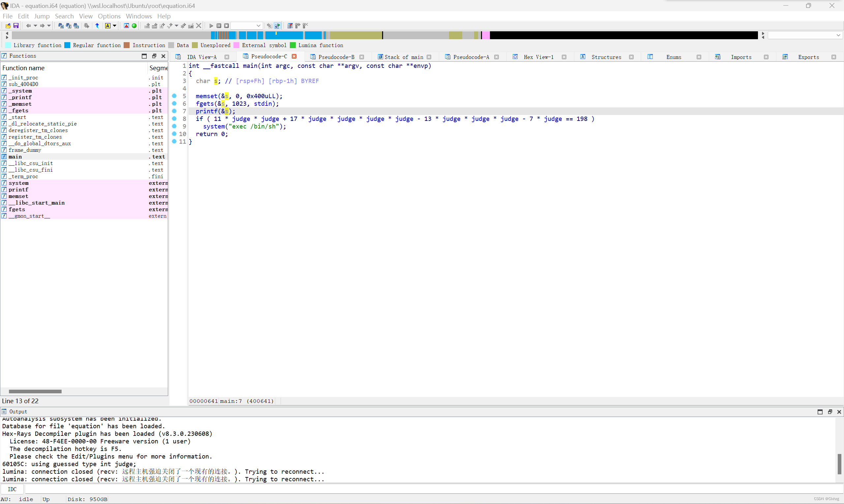Screen dimensions: 844x504
Task: Open the Options menu
Action: [x=109, y=16]
